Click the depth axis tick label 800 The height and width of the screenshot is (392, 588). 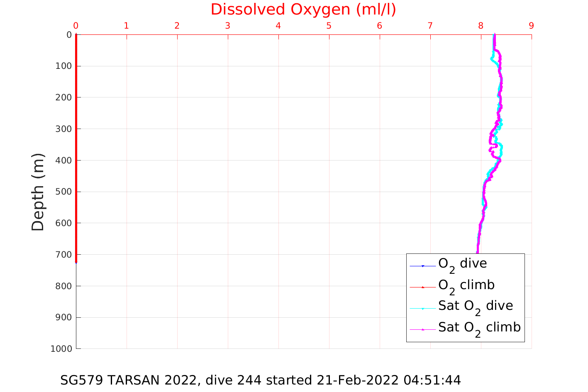pyautogui.click(x=63, y=286)
